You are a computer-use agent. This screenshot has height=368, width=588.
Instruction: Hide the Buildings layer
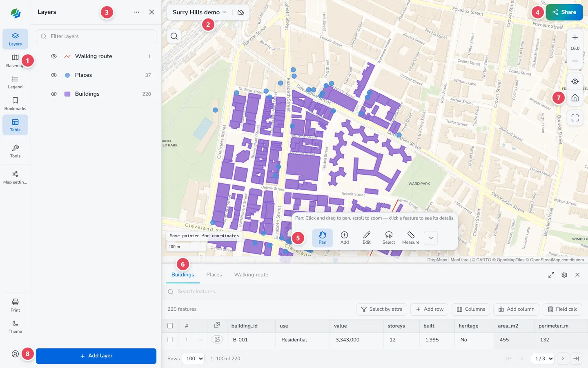pos(53,94)
